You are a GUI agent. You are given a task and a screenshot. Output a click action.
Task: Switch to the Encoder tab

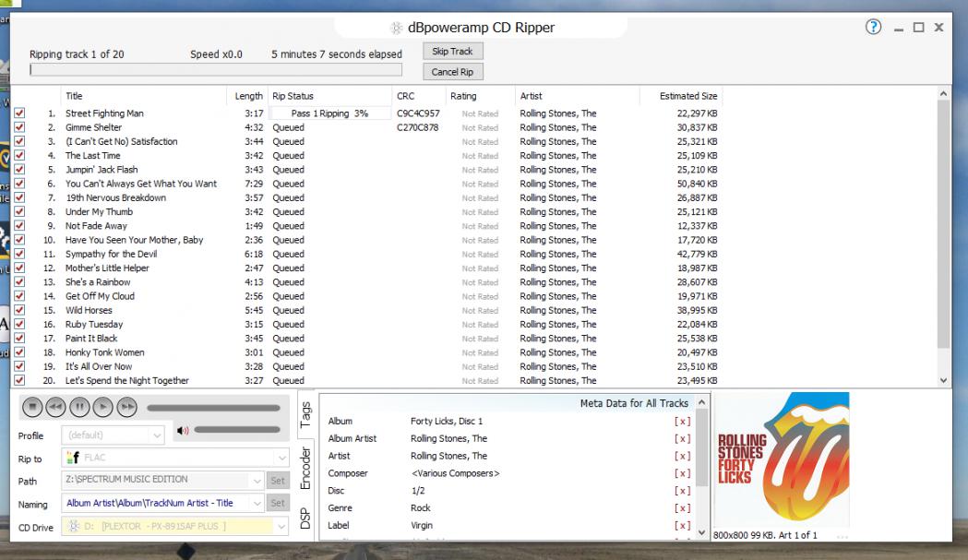[x=305, y=467]
